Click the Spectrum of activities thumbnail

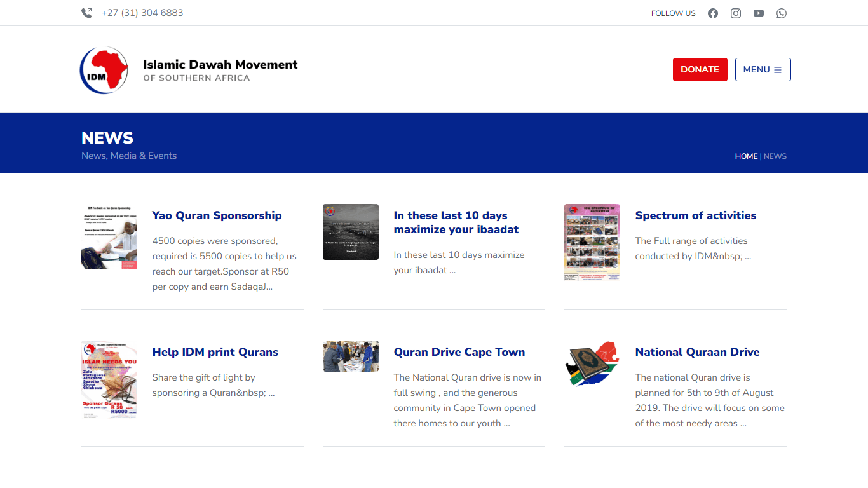[592, 243]
